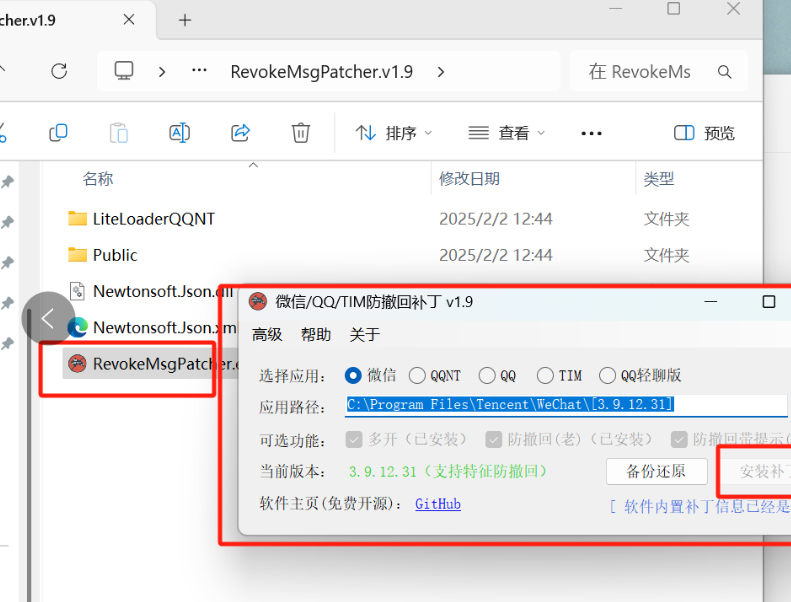The width and height of the screenshot is (791, 602).
Task: Sort files by 名称 column header
Action: pos(98,179)
